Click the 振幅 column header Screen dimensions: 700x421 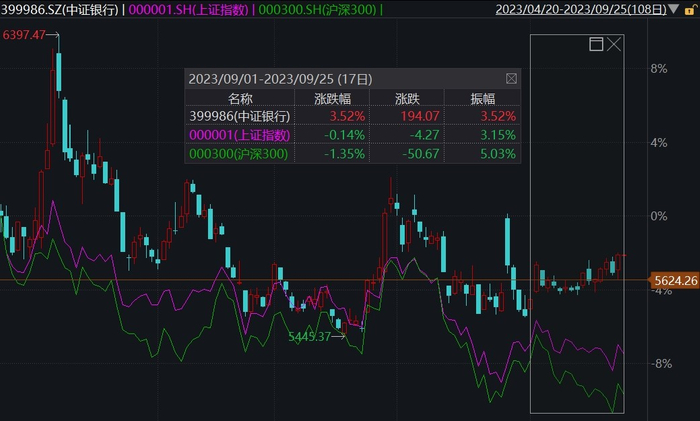coord(483,98)
